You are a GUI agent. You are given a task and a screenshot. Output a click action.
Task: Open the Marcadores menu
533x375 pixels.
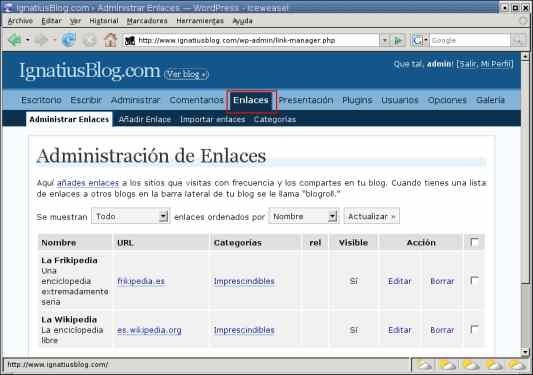click(147, 21)
